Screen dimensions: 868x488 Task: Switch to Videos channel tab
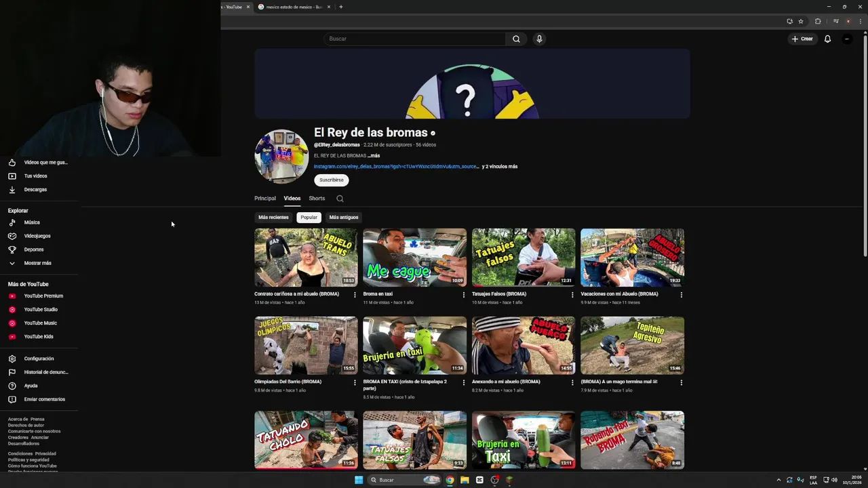292,199
